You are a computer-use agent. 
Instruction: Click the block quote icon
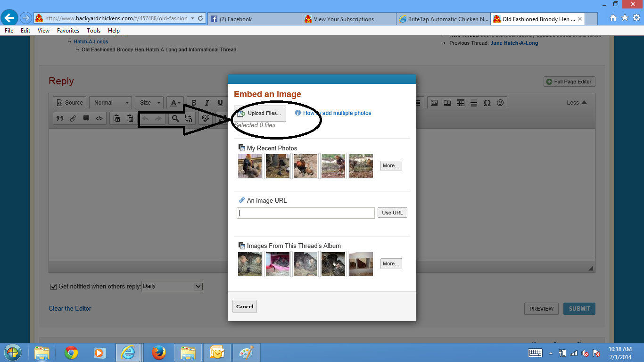[60, 118]
